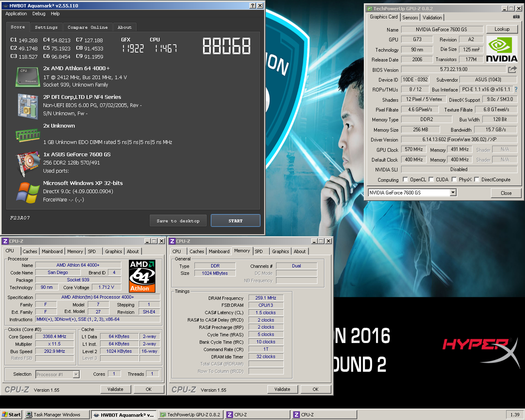
Task: Open the About tab in Aquamark
Action: 125,27
